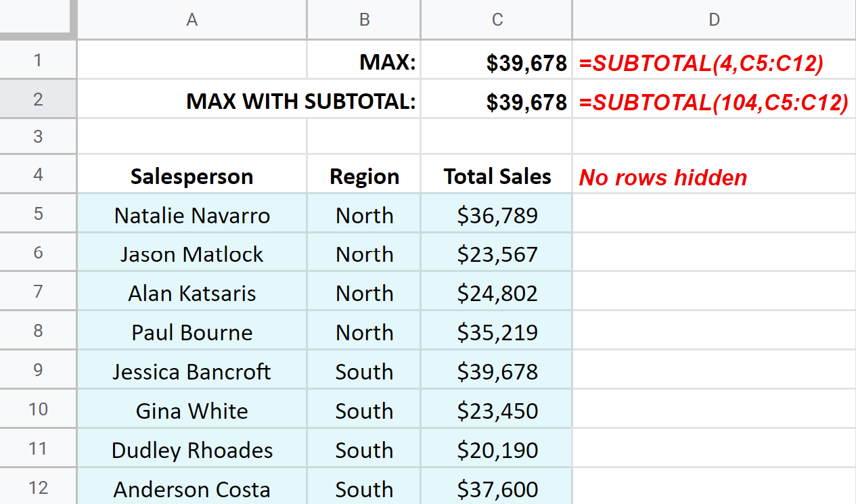Select the cell 'Natalie Navarro'
Viewport: 856px width, 504px height.
[192, 214]
